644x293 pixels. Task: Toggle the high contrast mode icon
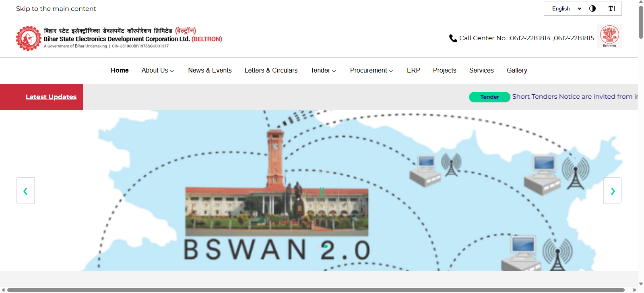[592, 8]
